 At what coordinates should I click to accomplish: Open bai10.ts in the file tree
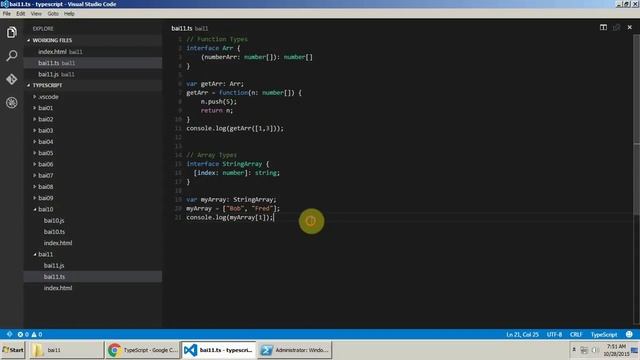pyautogui.click(x=93, y=231)
